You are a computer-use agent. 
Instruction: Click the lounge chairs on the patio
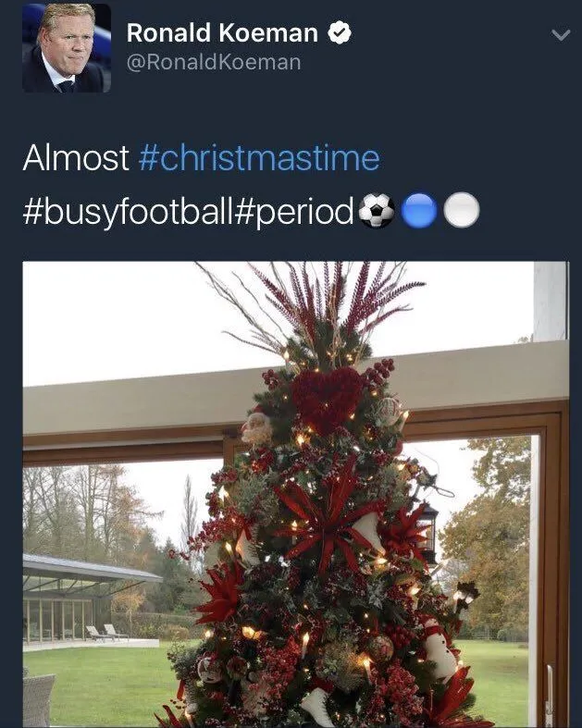[105, 633]
